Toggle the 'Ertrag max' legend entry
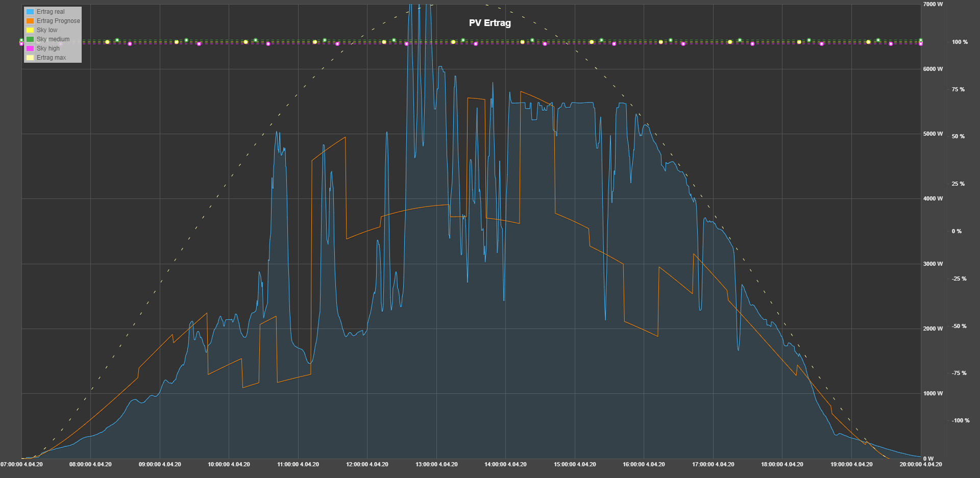980x478 pixels. pyautogui.click(x=46, y=58)
